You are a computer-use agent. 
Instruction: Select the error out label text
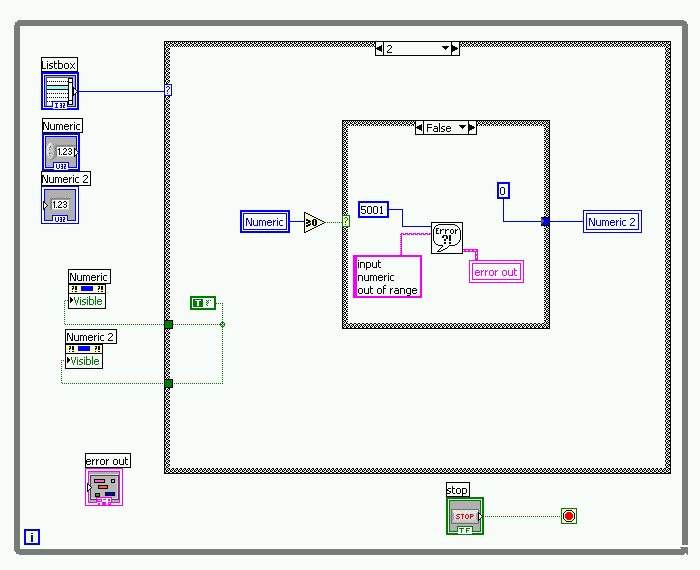[x=107, y=461]
